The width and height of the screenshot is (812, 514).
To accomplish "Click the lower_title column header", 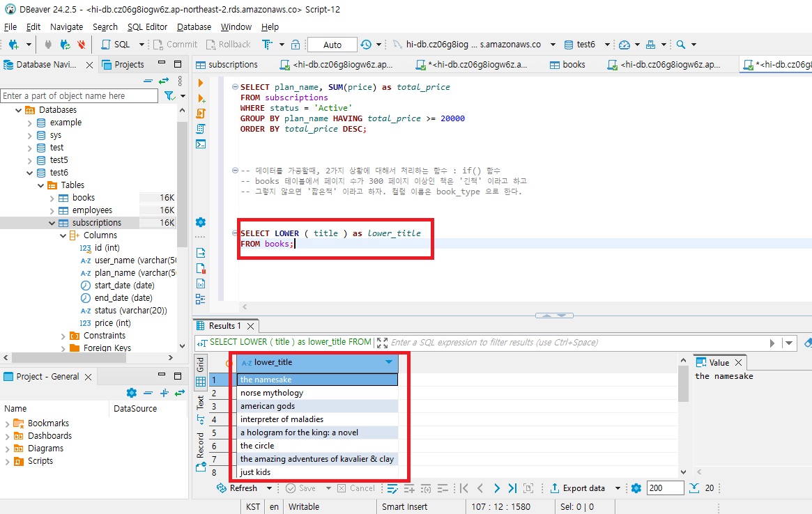I will pyautogui.click(x=317, y=362).
